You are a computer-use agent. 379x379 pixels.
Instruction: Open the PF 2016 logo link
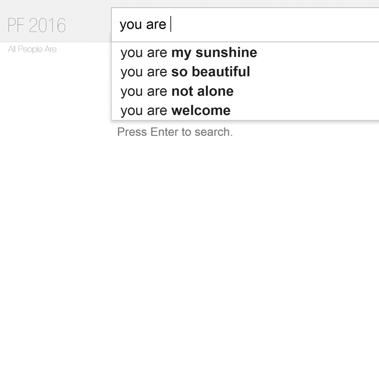coord(36,26)
